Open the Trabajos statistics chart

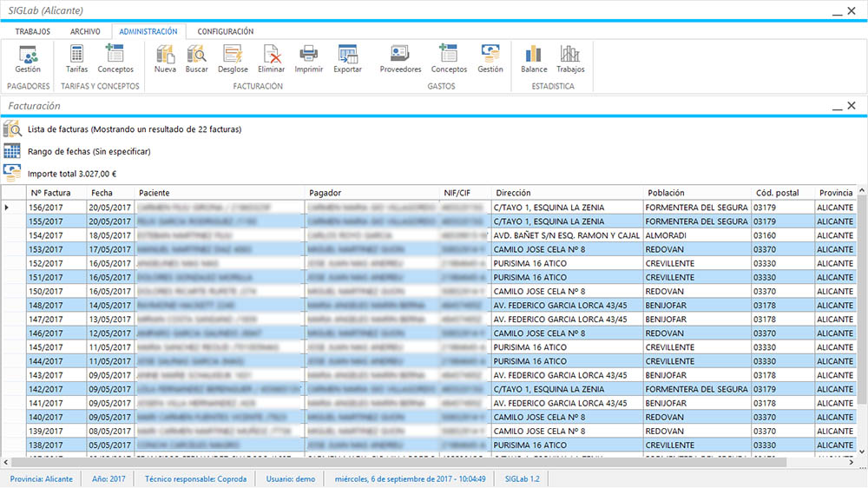coord(570,59)
